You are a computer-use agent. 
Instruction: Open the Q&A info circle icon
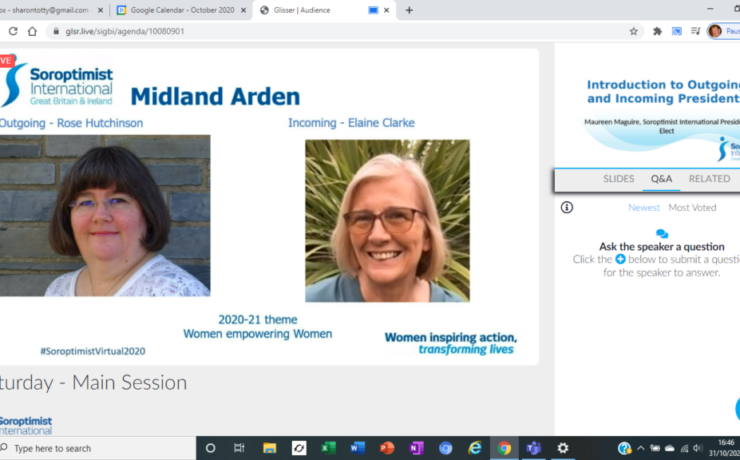point(567,207)
